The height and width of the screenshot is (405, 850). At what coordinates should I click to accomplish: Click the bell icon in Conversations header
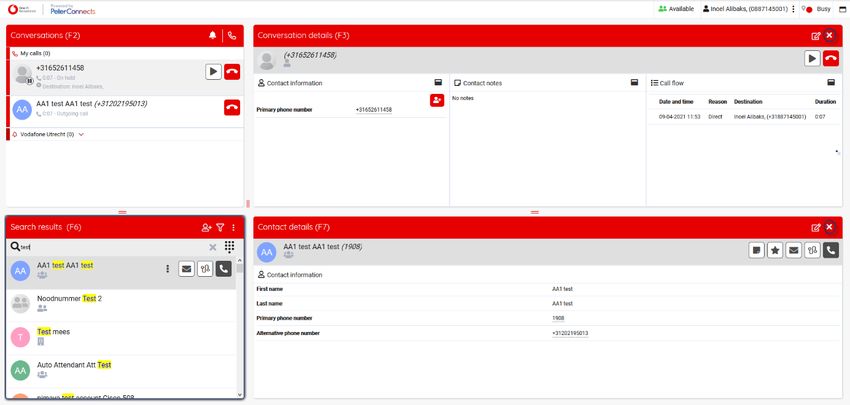212,36
